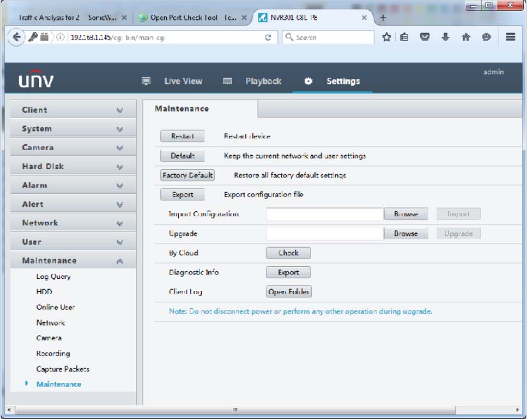Expand the Client sidebar section
The height and width of the screenshot is (420, 527).
click(73, 110)
